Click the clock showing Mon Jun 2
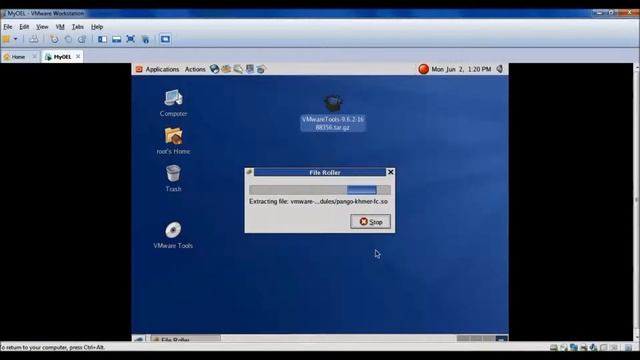Viewport: 640px width, 360px height. point(461,69)
